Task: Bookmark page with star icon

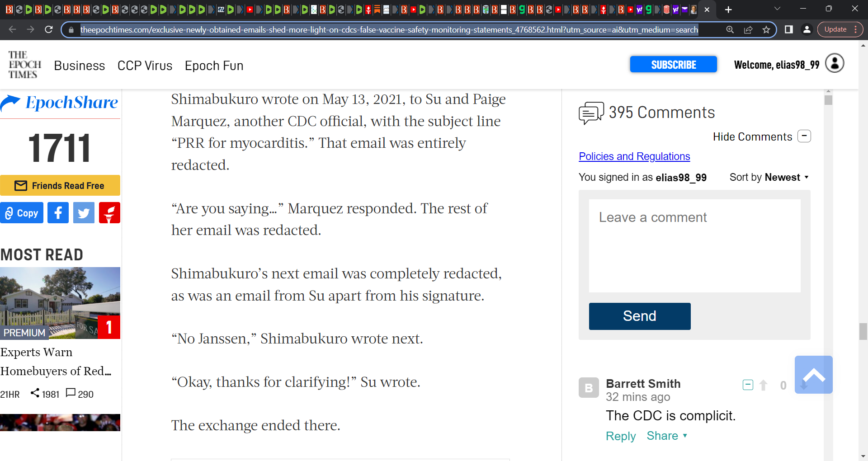Action: pos(766,30)
